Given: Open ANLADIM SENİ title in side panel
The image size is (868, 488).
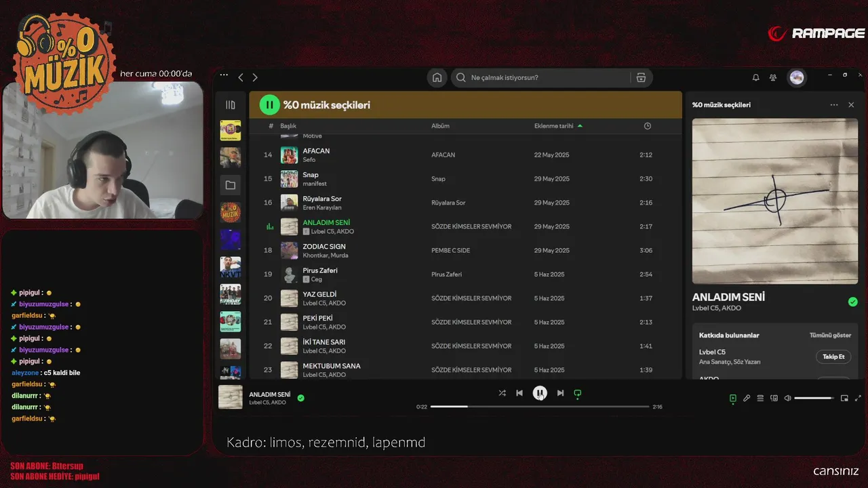Looking at the screenshot, I should point(728,297).
